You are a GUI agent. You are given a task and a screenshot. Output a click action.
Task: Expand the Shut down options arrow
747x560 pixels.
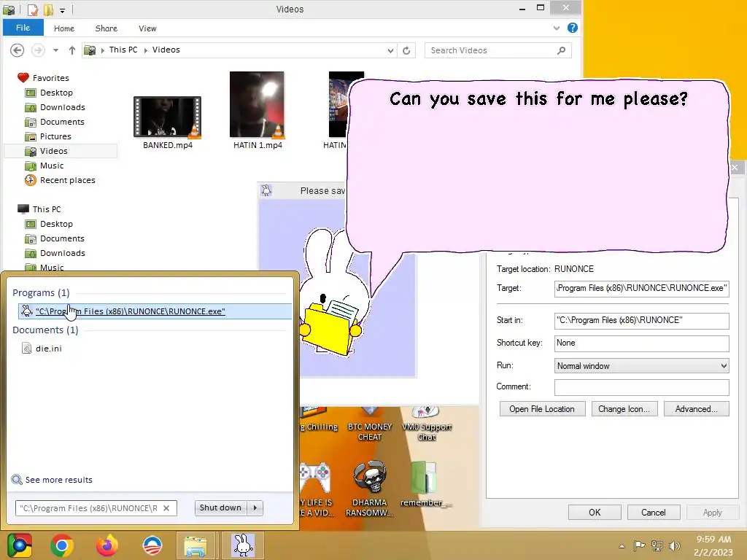click(x=255, y=507)
